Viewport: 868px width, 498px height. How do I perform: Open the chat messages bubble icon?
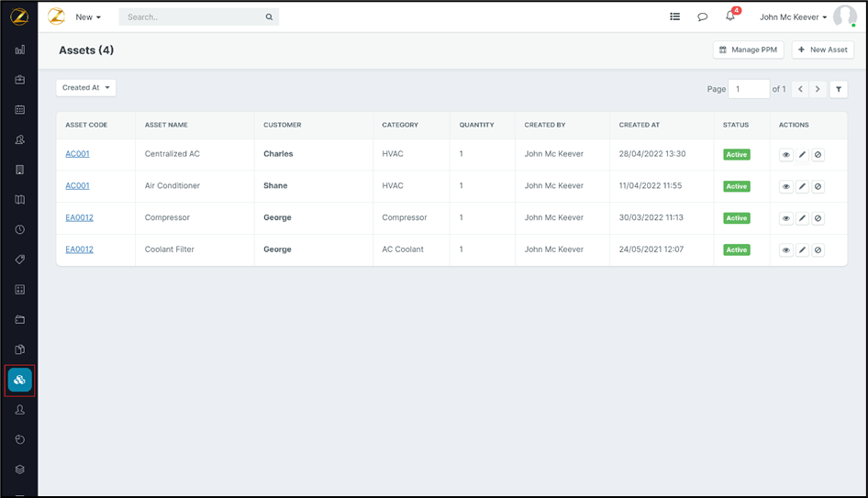702,17
